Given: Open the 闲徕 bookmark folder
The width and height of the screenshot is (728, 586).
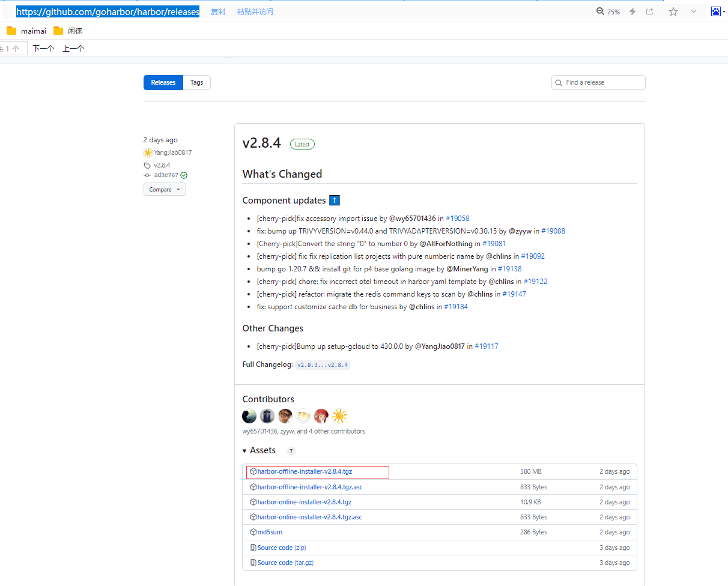Looking at the screenshot, I should [x=68, y=31].
